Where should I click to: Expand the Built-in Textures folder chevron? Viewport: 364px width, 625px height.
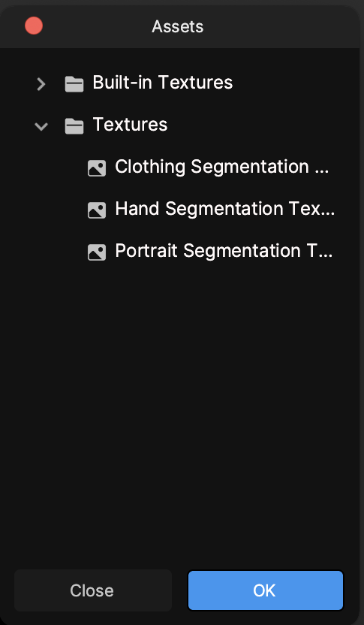tap(41, 84)
